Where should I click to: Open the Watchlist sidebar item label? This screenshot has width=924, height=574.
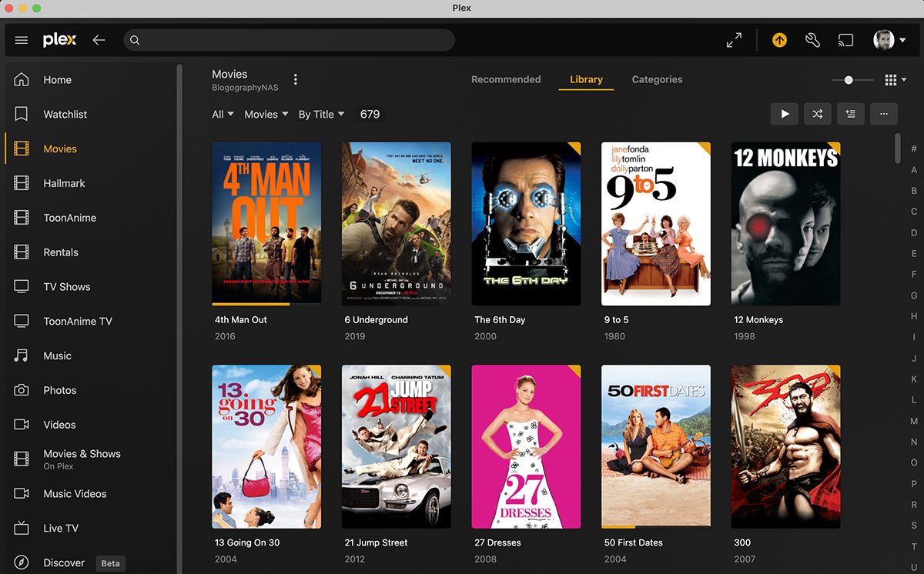pyautogui.click(x=65, y=114)
